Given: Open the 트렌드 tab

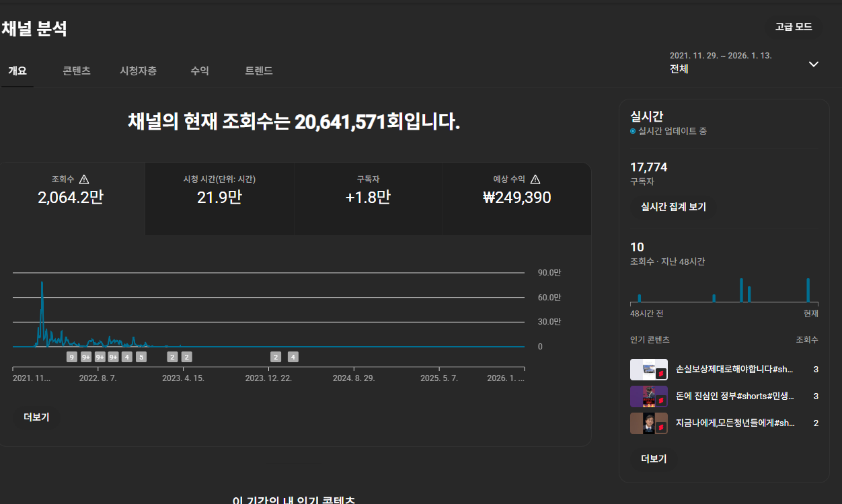Looking at the screenshot, I should pos(259,71).
